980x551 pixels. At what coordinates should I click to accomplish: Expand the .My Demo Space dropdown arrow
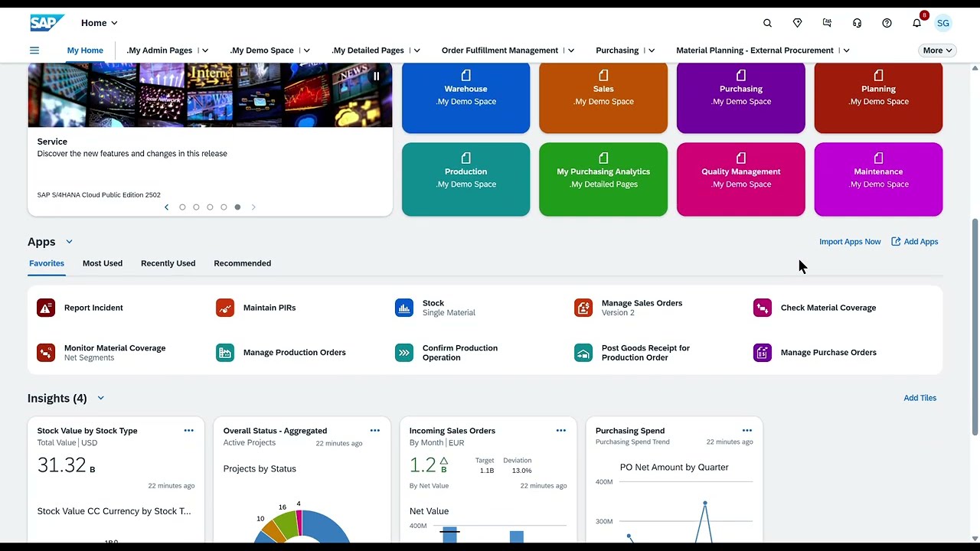click(x=306, y=51)
